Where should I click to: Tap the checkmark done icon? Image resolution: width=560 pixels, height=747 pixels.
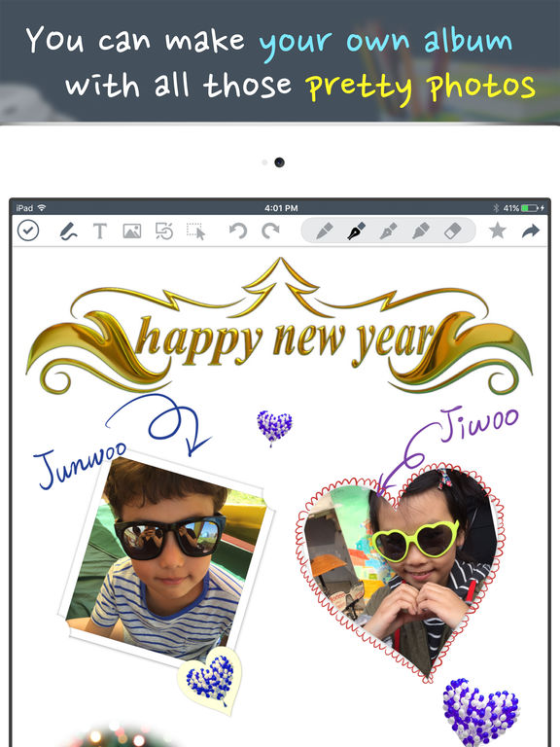click(28, 231)
